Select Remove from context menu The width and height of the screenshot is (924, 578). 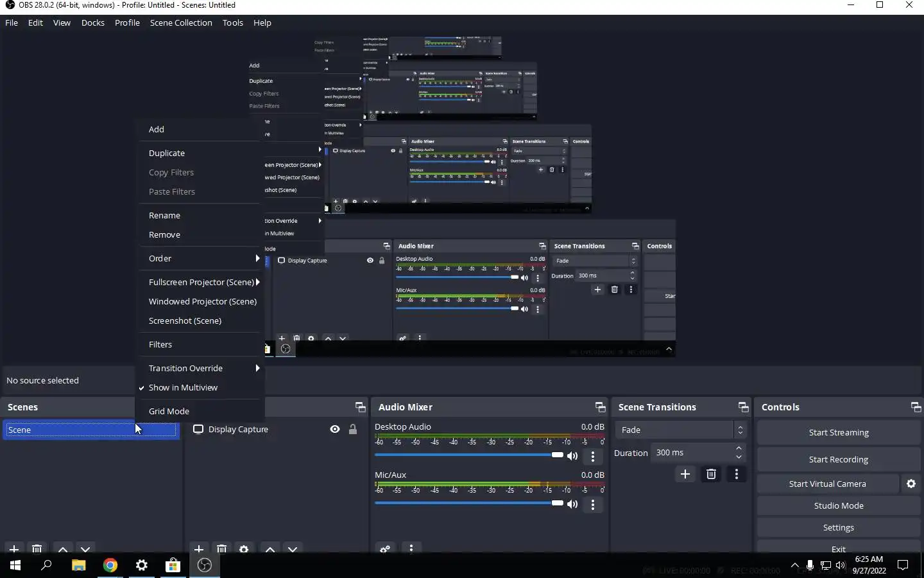tap(200, 234)
